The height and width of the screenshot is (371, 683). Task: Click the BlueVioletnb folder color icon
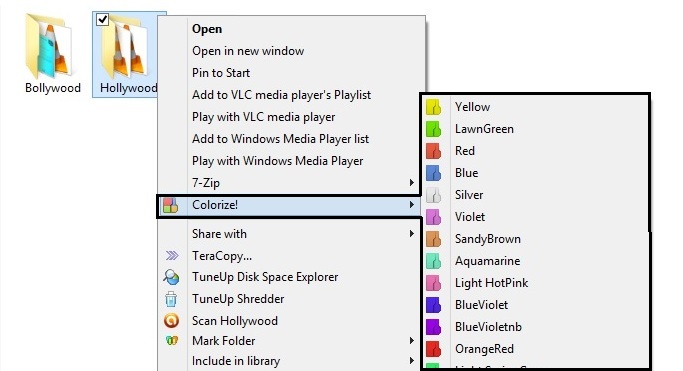pyautogui.click(x=433, y=327)
